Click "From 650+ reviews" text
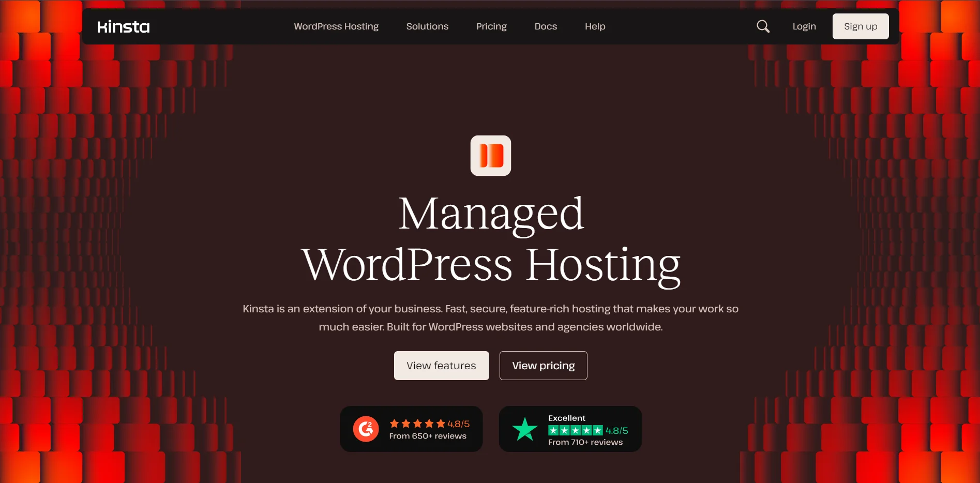This screenshot has width=980, height=483. [428, 436]
